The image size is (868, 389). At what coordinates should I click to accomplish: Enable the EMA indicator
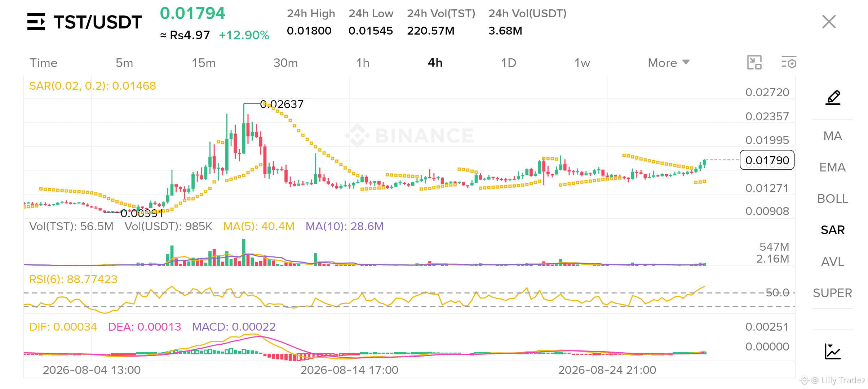(833, 167)
